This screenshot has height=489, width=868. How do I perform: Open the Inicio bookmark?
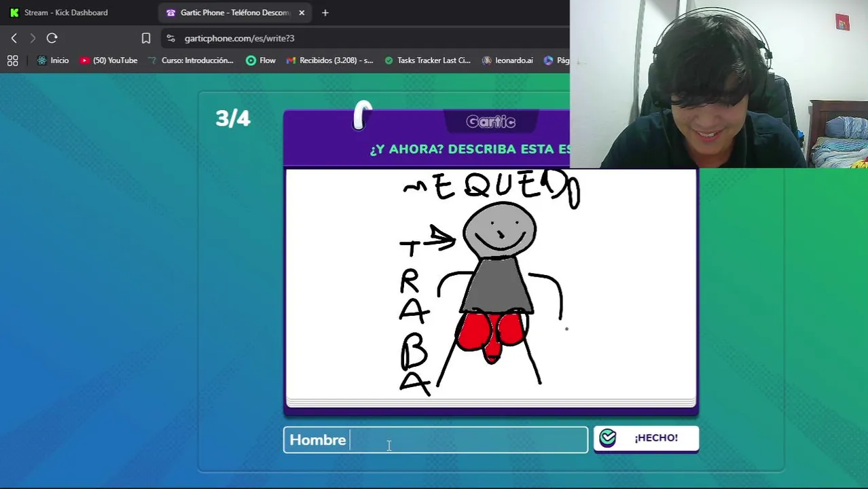(53, 60)
